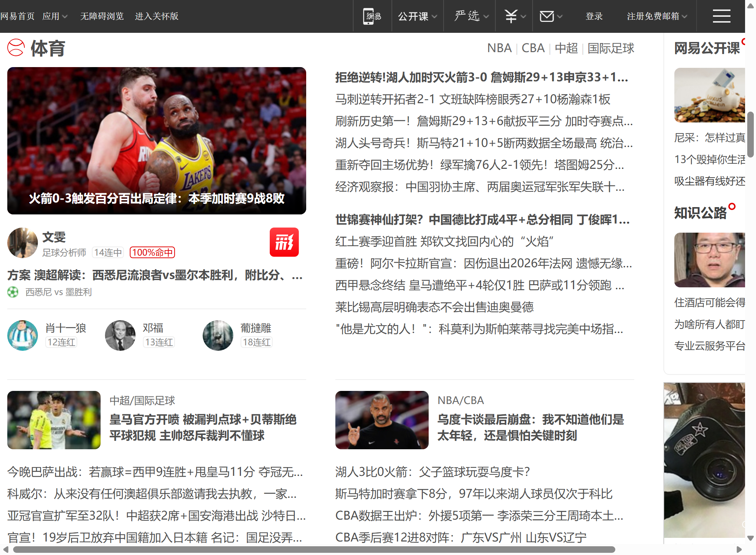Image resolution: width=756 pixels, height=555 pixels.
Task: Enter 关怀版 care mode
Action: [156, 16]
